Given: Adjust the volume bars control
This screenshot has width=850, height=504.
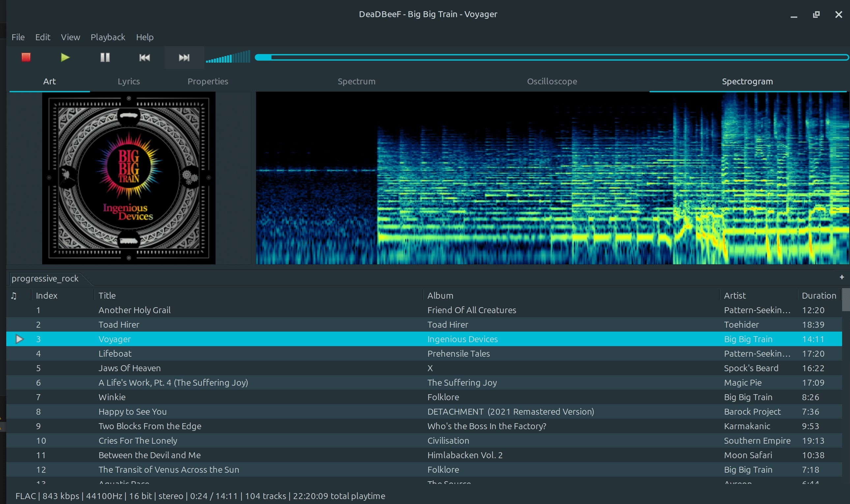Looking at the screenshot, I should tap(228, 57).
